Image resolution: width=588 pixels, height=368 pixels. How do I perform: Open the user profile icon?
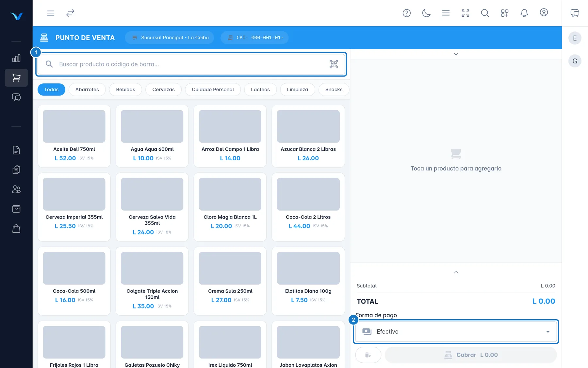544,13
